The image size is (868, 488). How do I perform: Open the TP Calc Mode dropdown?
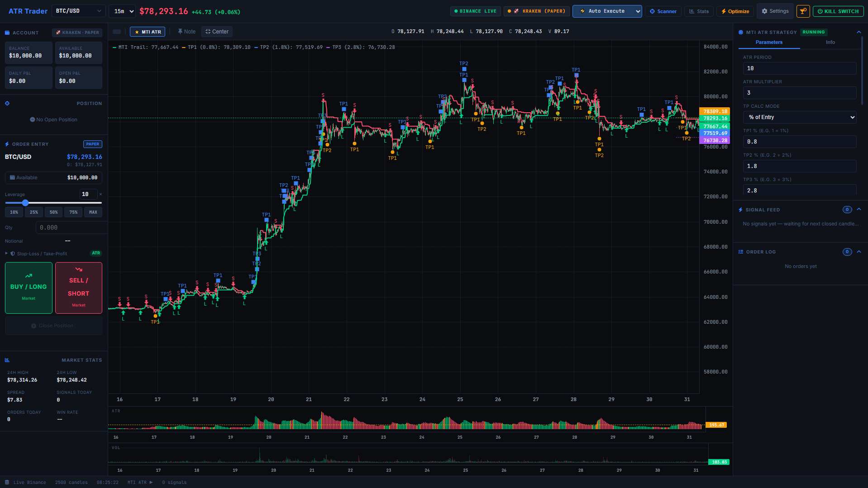pyautogui.click(x=800, y=117)
